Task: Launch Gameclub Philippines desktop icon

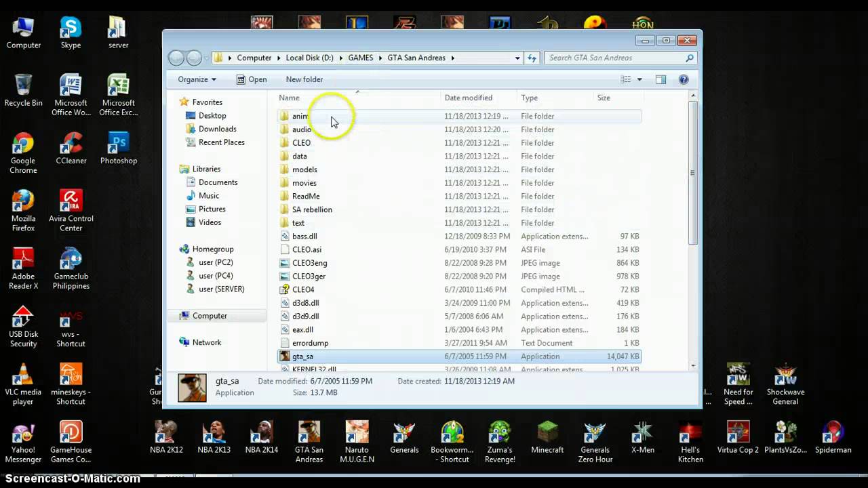Action: coord(71,268)
